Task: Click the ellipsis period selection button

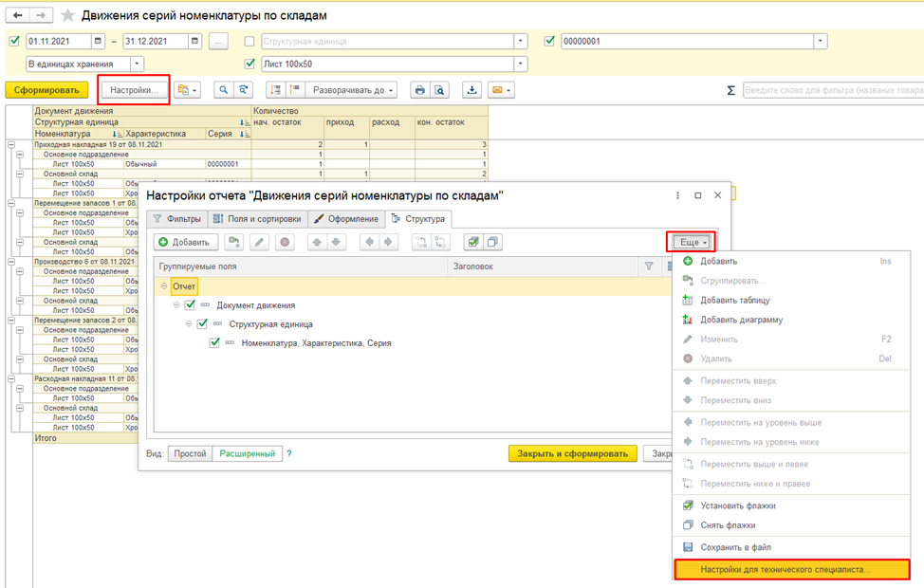Action: [218, 41]
